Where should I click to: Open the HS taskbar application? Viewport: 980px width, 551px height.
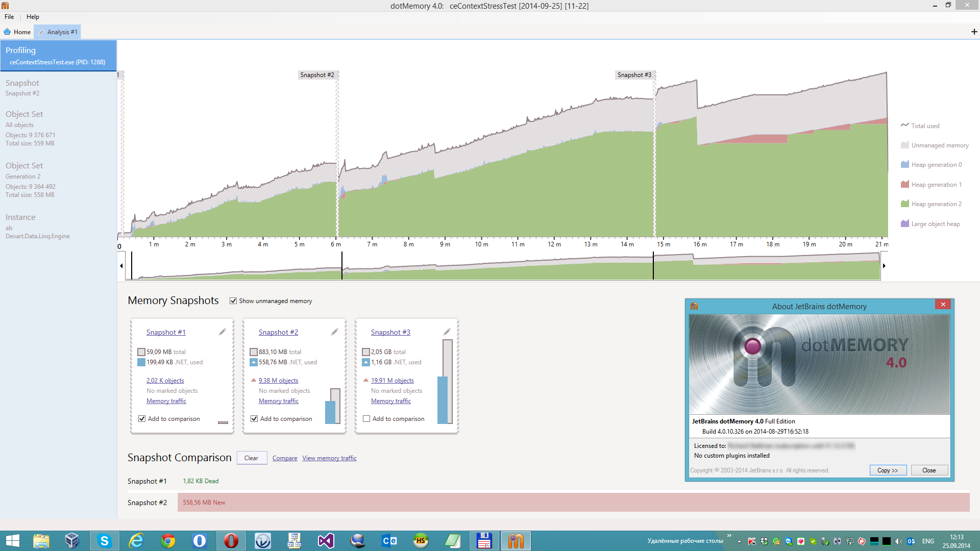coord(421,541)
